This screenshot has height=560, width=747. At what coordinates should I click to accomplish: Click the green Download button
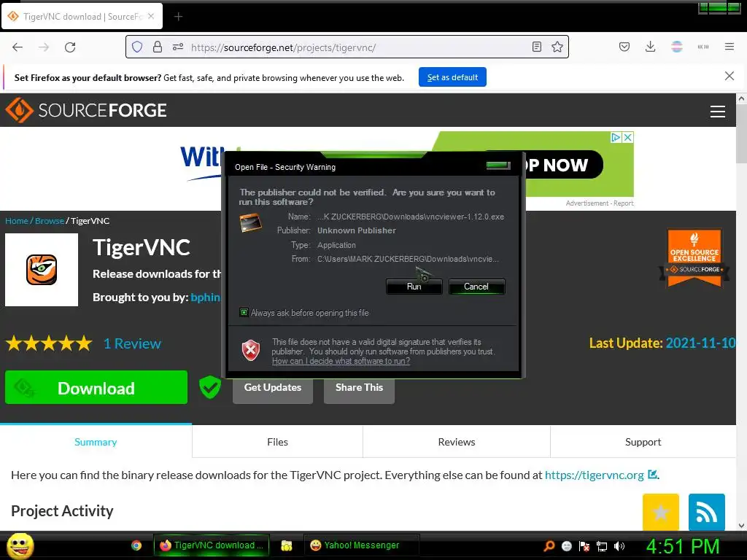(96, 387)
